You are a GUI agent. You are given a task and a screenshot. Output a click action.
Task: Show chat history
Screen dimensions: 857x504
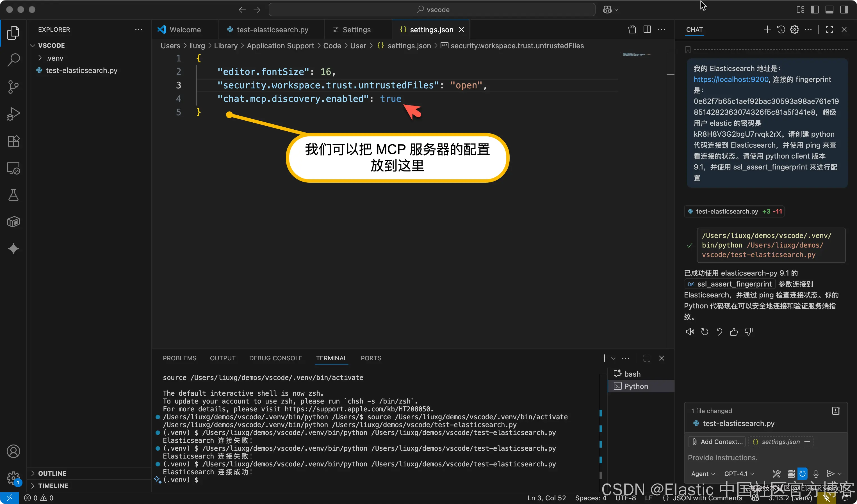781,29
